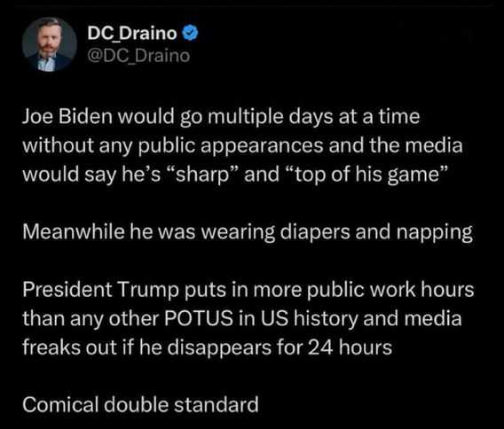504x429 pixels.
Task: Click the words "would say he's"
Action: click(x=91, y=175)
